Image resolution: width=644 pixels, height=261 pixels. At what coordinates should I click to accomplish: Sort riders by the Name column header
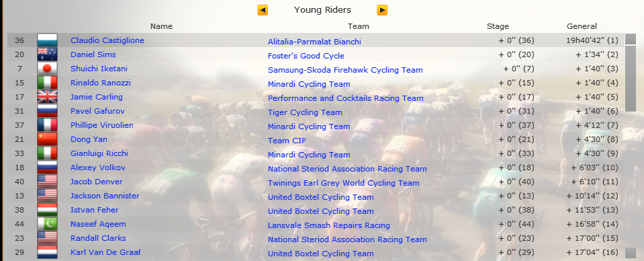pyautogui.click(x=161, y=26)
